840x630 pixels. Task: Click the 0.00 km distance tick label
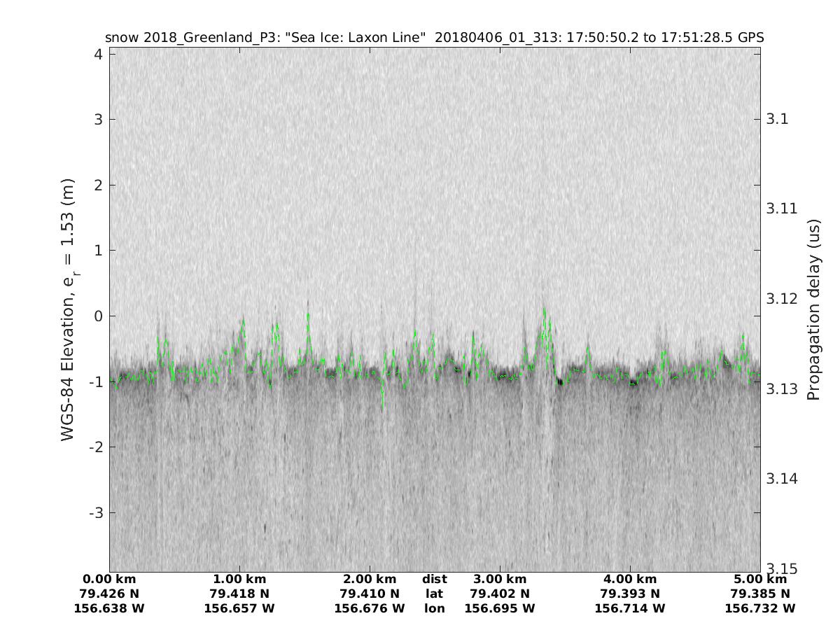pyautogui.click(x=109, y=579)
